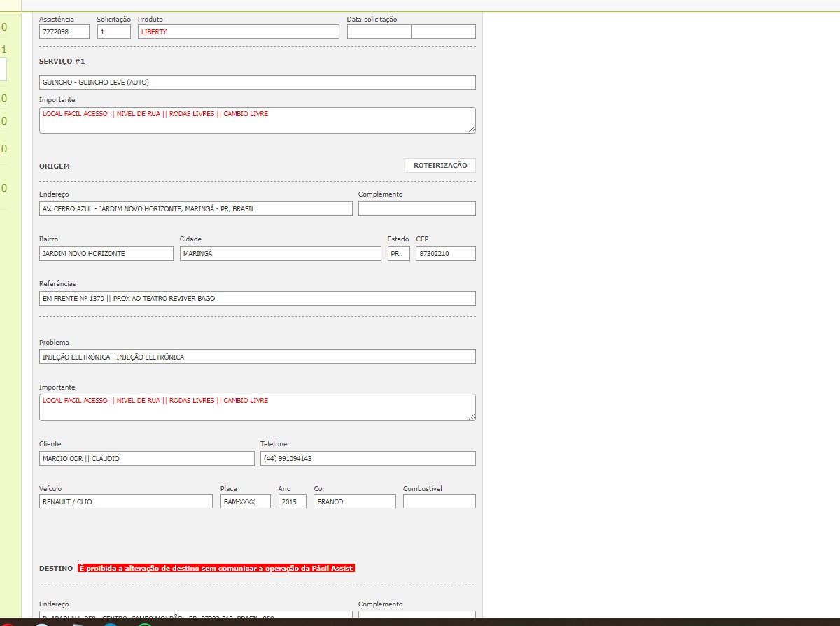The width and height of the screenshot is (840, 626).
Task: Focus the first Data solicitação box
Action: pyautogui.click(x=379, y=32)
